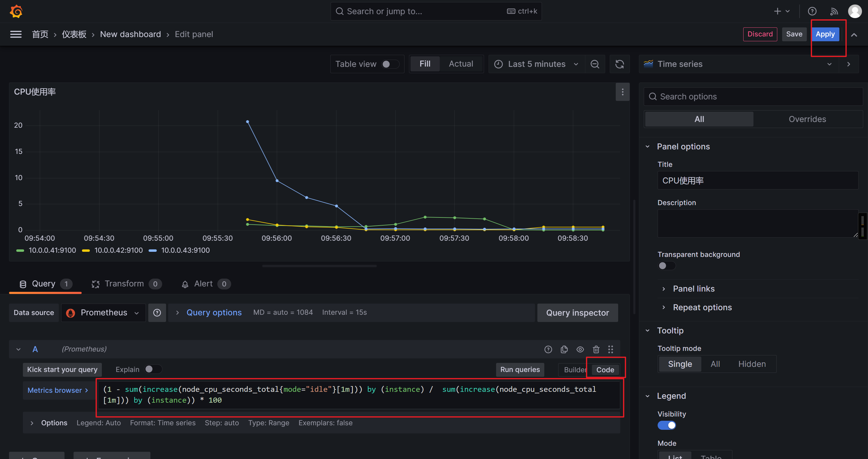Select the Overrides tab
The image size is (868, 459).
[807, 119]
